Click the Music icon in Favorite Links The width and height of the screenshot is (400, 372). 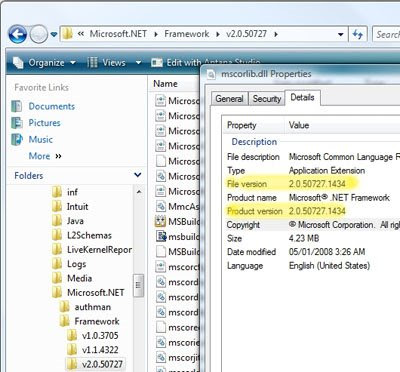coord(17,139)
